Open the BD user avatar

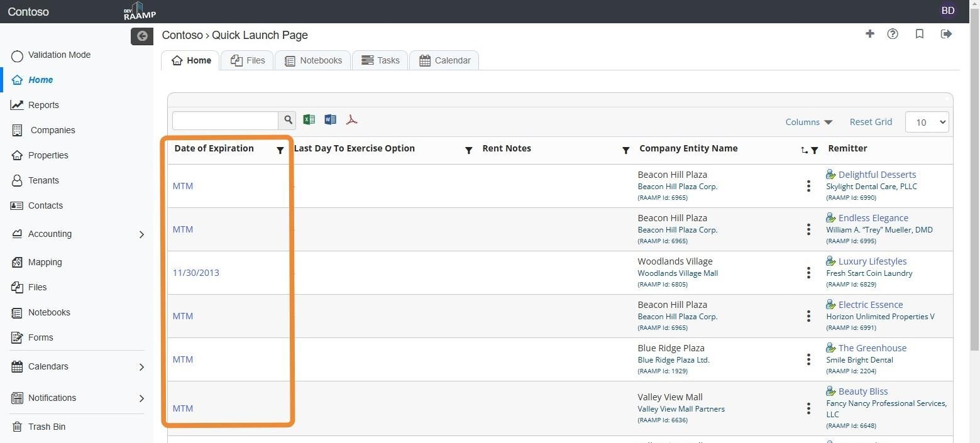click(948, 11)
